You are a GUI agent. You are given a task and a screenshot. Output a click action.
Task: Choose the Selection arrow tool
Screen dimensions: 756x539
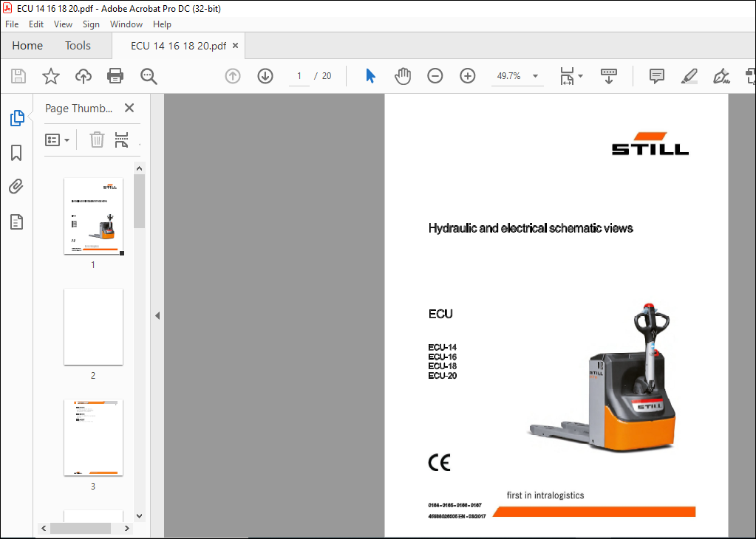370,76
